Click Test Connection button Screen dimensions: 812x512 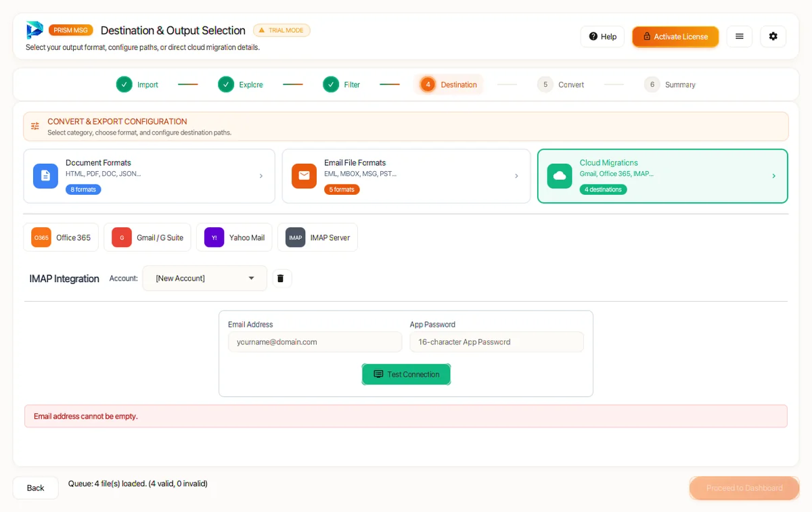tap(406, 374)
